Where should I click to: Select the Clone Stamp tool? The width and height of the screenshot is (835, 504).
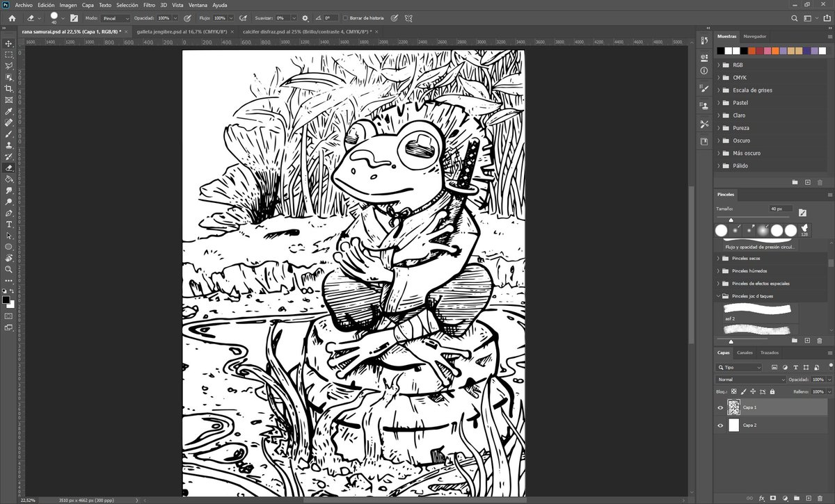[x=9, y=145]
